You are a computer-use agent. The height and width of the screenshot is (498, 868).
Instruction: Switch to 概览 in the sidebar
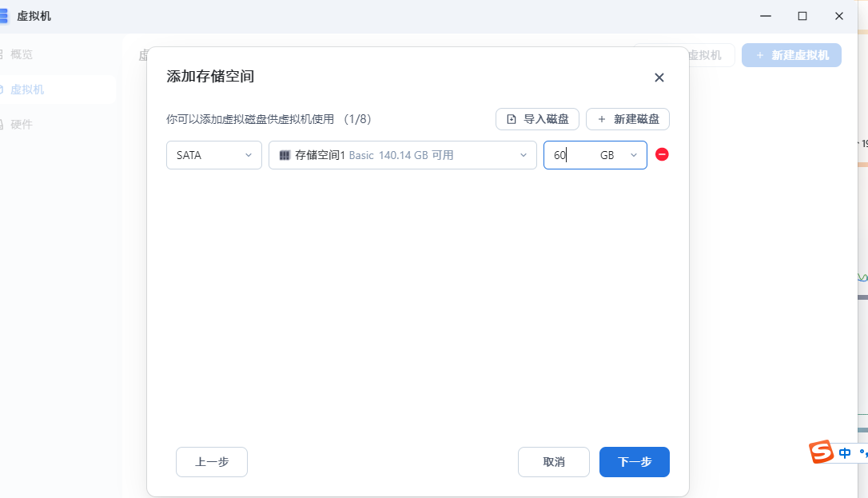point(22,54)
